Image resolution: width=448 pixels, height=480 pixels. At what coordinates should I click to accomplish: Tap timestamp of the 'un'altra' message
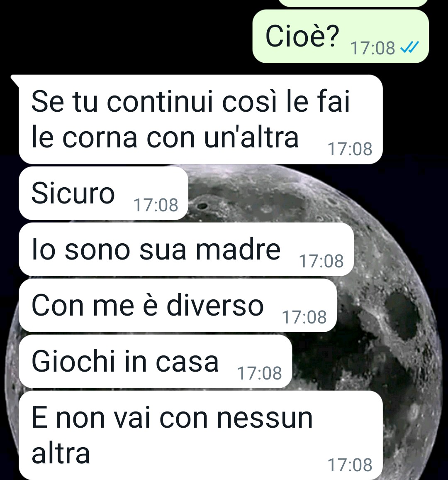pyautogui.click(x=350, y=149)
